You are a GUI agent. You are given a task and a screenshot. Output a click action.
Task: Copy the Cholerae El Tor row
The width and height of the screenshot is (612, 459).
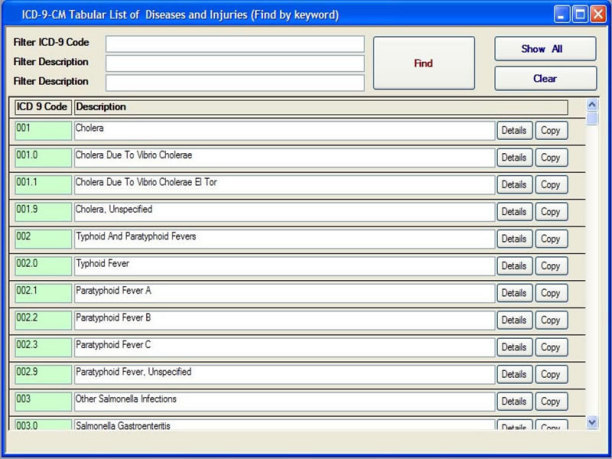(551, 185)
